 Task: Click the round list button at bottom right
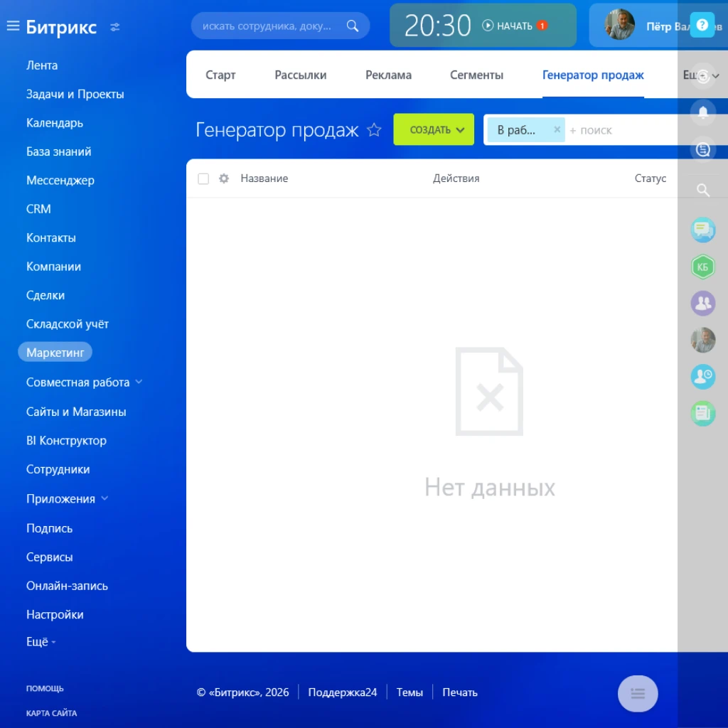[x=638, y=693]
